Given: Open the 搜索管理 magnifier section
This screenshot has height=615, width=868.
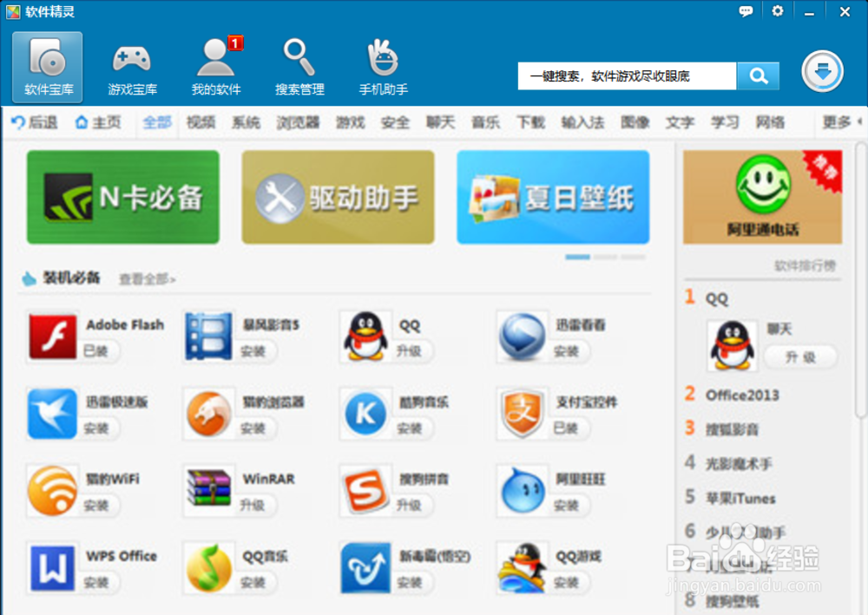Looking at the screenshot, I should pos(299,67).
